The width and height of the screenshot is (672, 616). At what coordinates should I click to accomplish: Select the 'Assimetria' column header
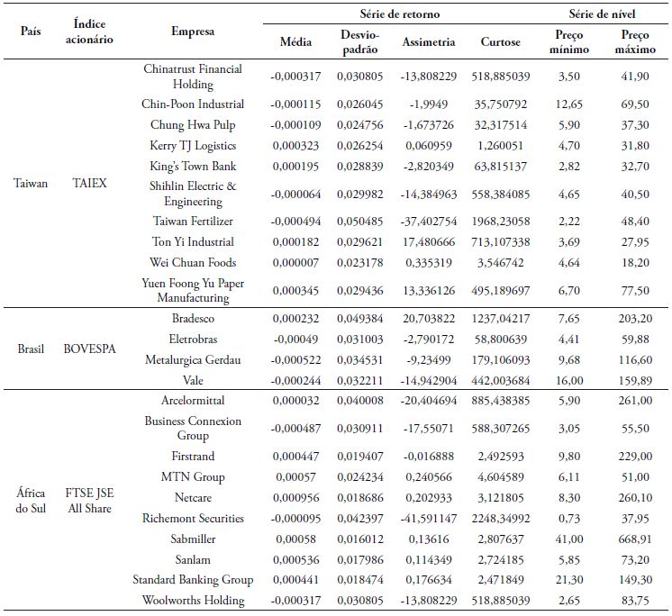click(428, 42)
